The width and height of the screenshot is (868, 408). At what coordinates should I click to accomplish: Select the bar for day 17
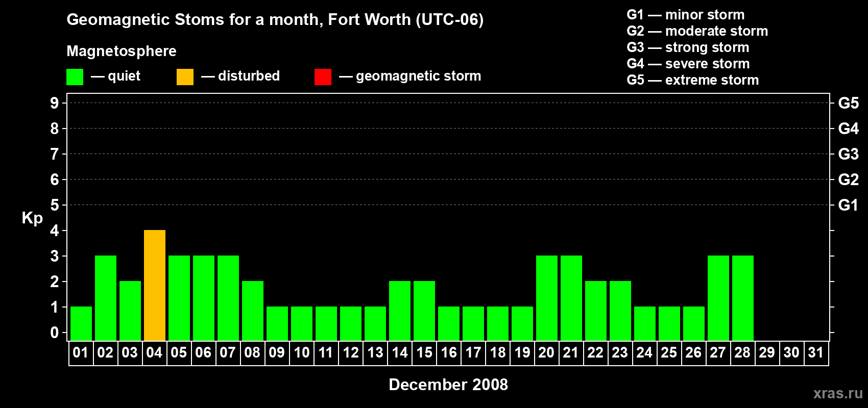click(x=473, y=324)
